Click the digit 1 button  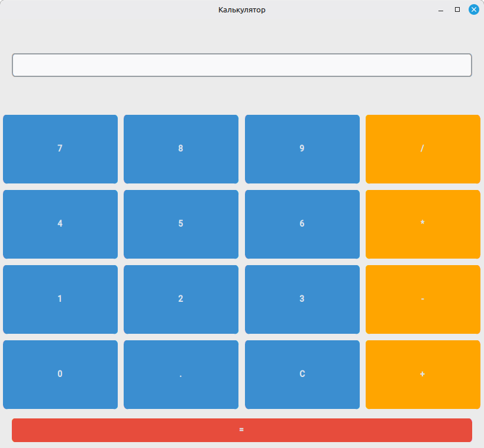pos(60,299)
